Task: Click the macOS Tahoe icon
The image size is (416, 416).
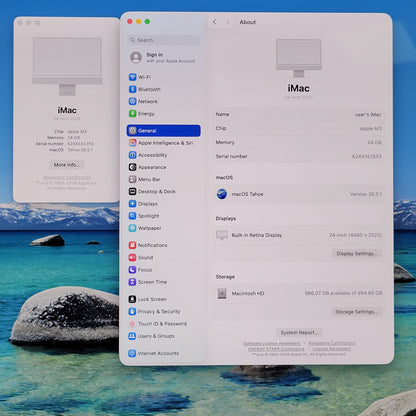Action: click(222, 194)
